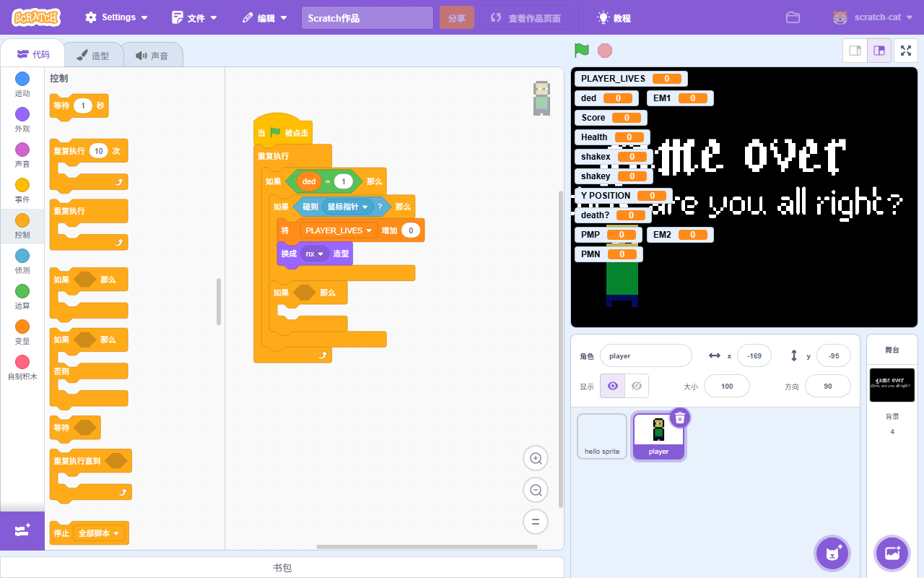The width and height of the screenshot is (924, 578).
Task: Click the green flag to run project
Action: [581, 51]
